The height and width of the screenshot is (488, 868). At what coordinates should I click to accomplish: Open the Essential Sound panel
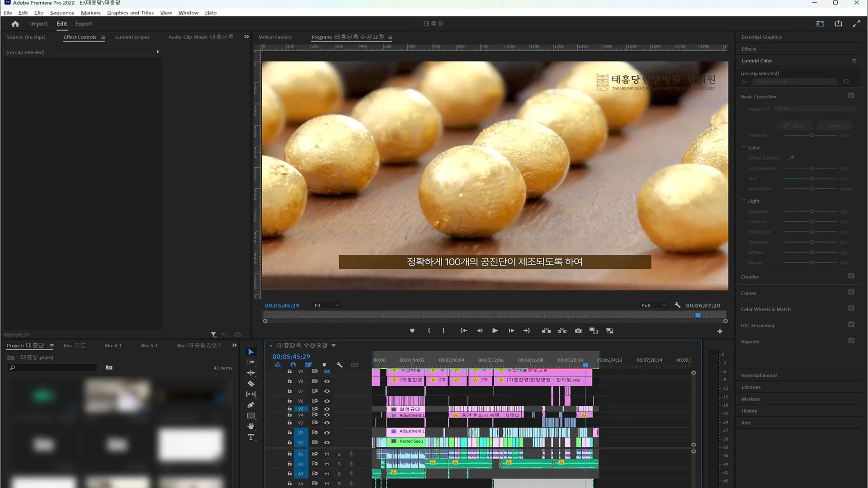[759, 375]
